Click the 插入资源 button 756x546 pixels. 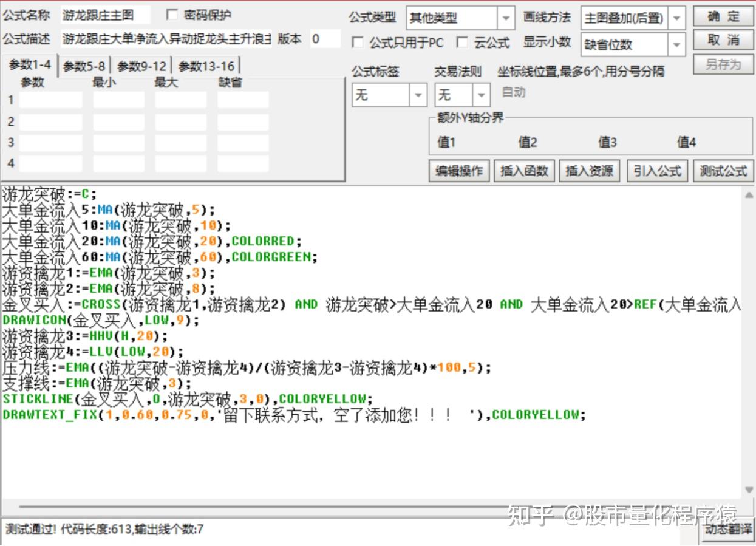(x=589, y=171)
